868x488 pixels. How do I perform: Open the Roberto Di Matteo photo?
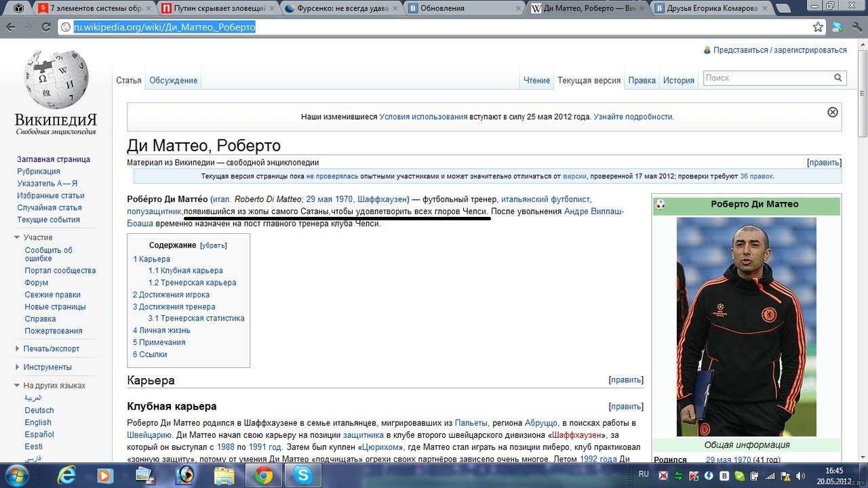pyautogui.click(x=746, y=327)
